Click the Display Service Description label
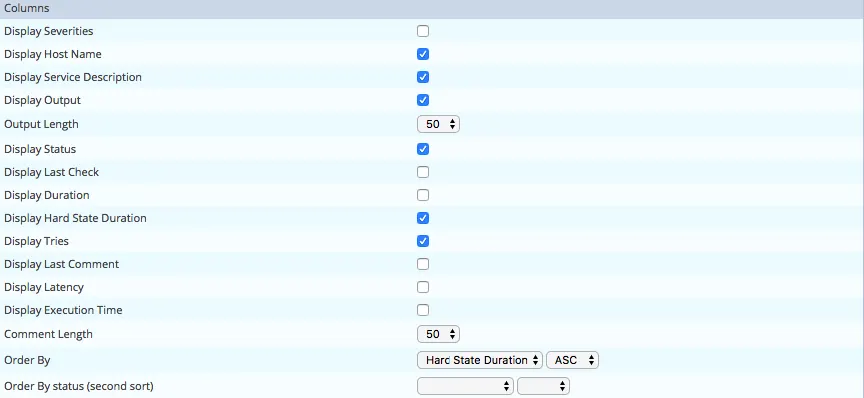 point(73,77)
